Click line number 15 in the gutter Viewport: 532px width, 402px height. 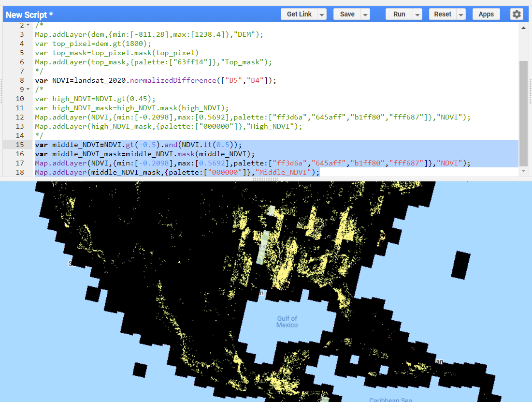pos(20,145)
